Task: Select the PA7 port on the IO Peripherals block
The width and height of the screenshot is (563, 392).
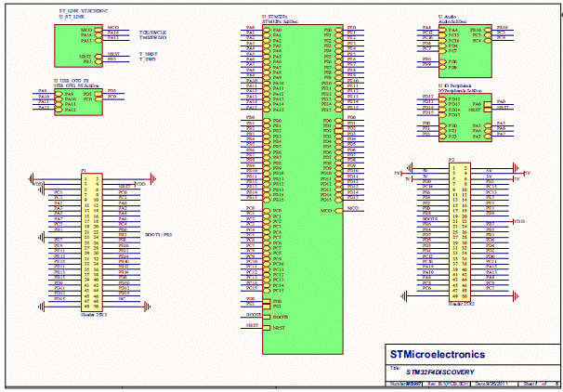Action: coord(488,137)
